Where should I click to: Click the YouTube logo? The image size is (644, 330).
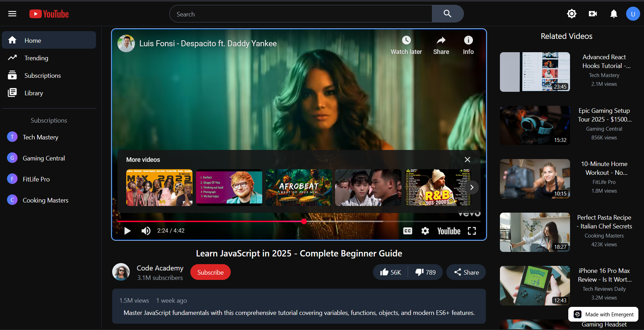pos(49,14)
